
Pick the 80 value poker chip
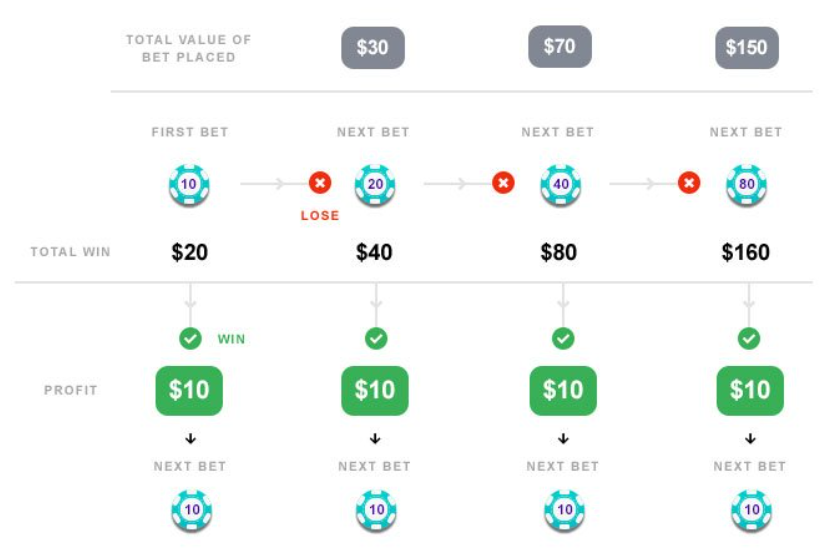[747, 185]
